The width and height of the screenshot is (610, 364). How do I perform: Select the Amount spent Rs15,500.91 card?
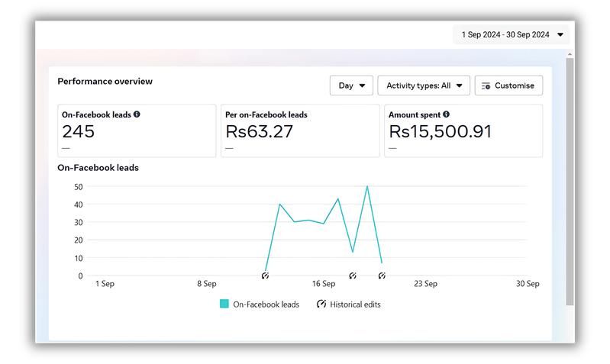tap(463, 131)
